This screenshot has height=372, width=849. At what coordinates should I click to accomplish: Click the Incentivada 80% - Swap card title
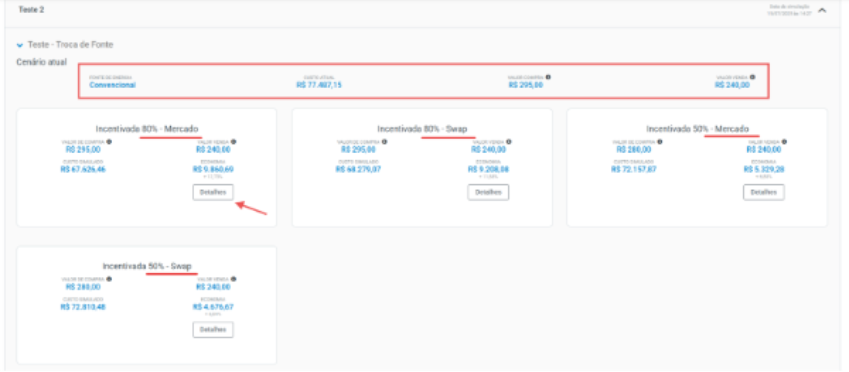[x=422, y=129]
